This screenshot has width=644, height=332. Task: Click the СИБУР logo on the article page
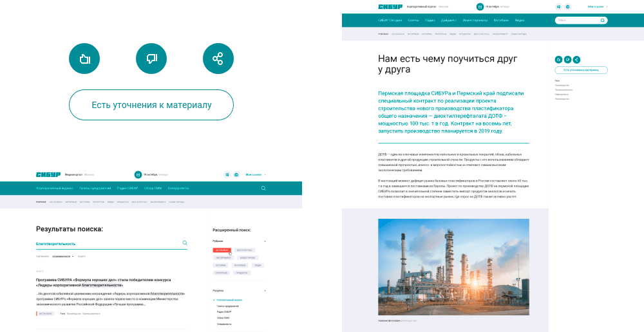pos(390,7)
